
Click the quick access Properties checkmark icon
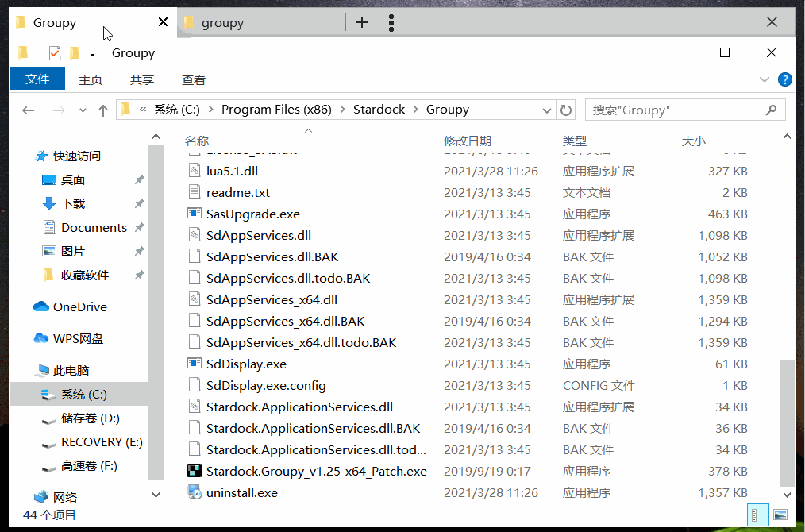click(x=55, y=53)
